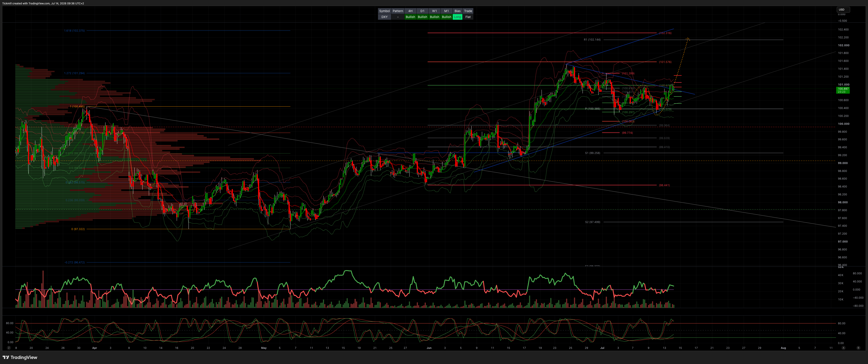Click the 50 K volume scale label

[x=841, y=267]
